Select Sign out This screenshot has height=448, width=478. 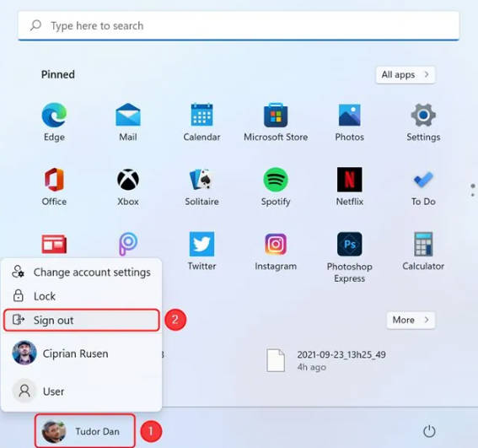82,320
